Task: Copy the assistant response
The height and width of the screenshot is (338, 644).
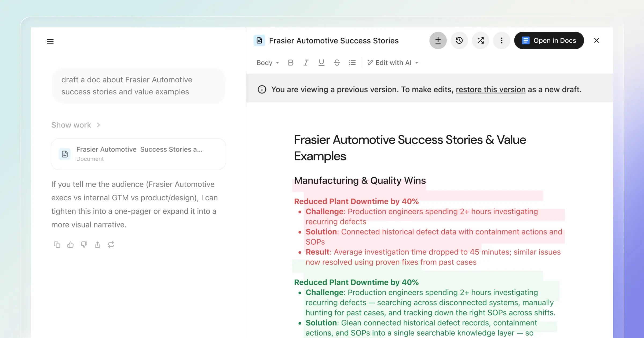Action: point(57,245)
